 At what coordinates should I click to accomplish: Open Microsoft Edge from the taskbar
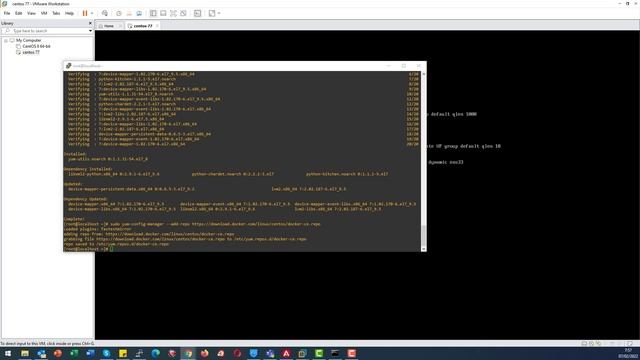[x=156, y=353]
